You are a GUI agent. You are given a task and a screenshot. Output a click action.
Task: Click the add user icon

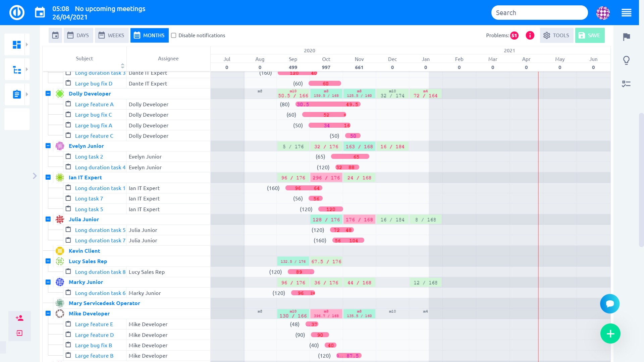coord(19,318)
